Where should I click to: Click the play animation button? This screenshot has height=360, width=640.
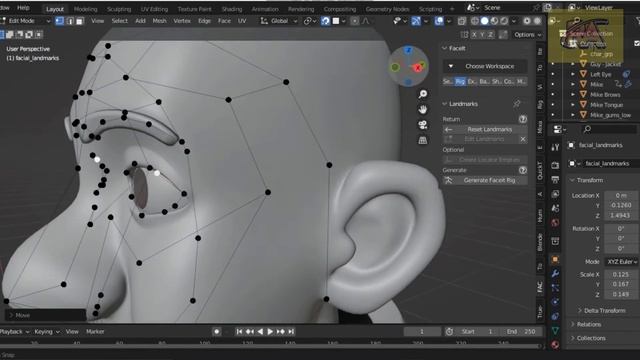270,331
